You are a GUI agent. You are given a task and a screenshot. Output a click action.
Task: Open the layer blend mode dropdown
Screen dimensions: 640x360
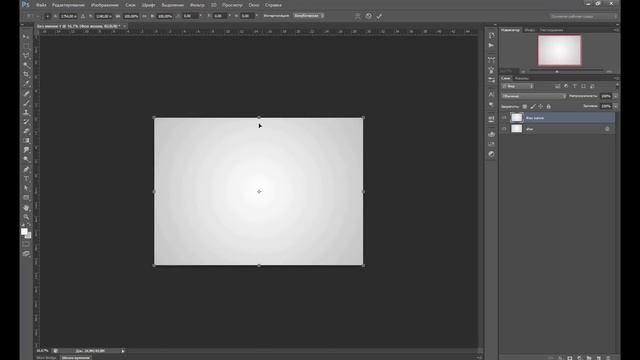point(533,96)
